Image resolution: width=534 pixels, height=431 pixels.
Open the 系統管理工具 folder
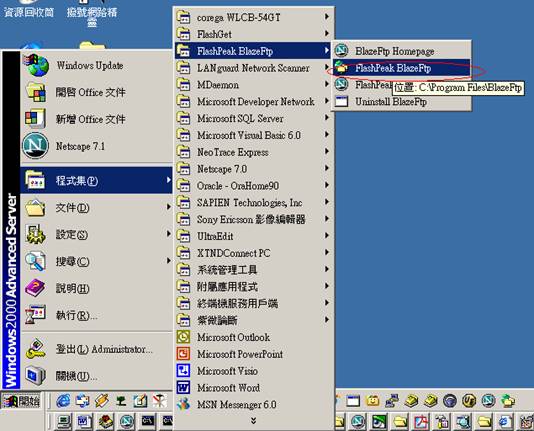click(x=253, y=270)
